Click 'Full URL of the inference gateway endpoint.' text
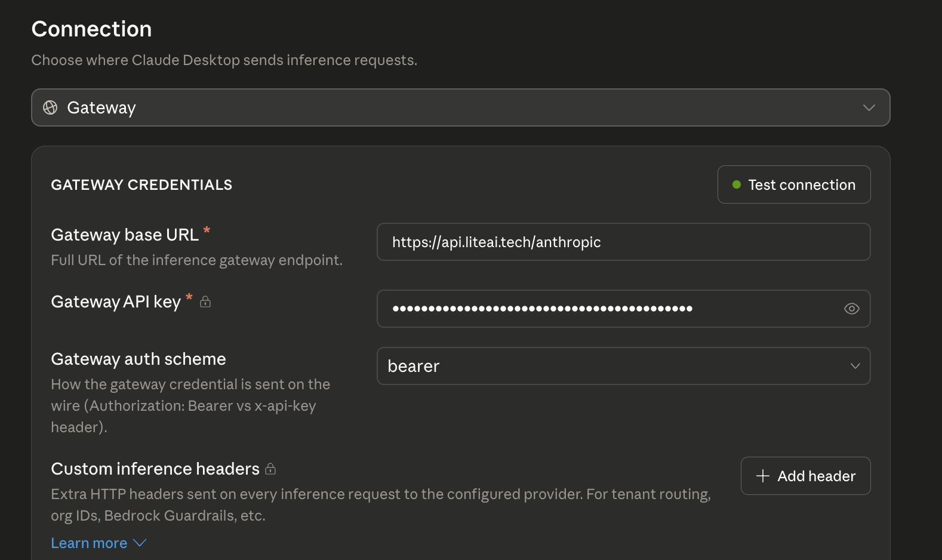 196,260
